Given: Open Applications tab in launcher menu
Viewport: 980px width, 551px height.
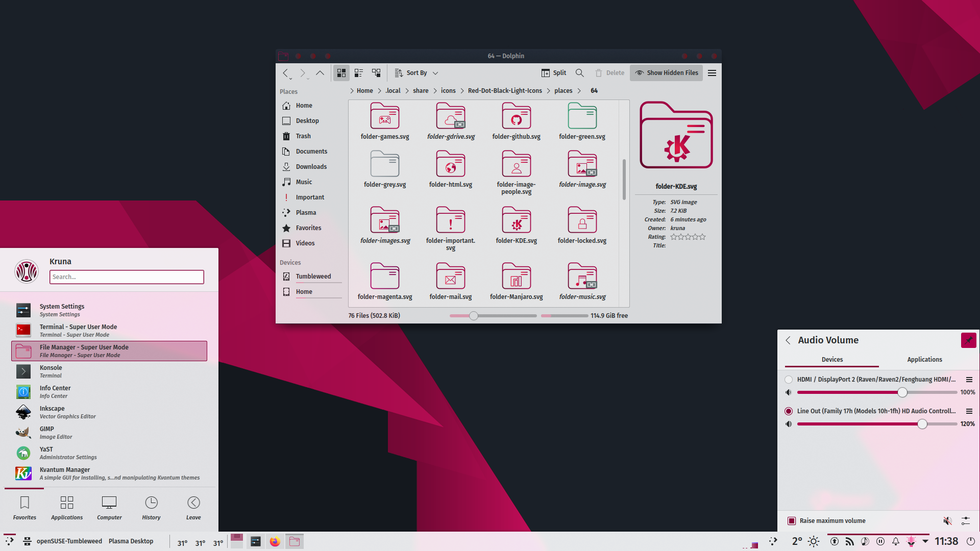Looking at the screenshot, I should pyautogui.click(x=67, y=508).
